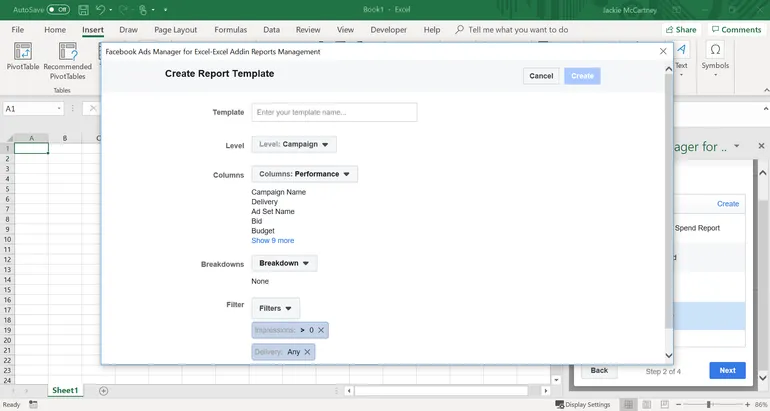770x411 pixels.
Task: Open the Symbols omega icon
Action: click(715, 50)
